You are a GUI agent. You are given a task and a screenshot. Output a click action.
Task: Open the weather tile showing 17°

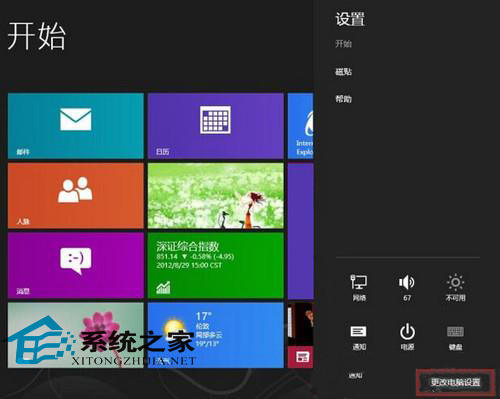[x=216, y=335]
